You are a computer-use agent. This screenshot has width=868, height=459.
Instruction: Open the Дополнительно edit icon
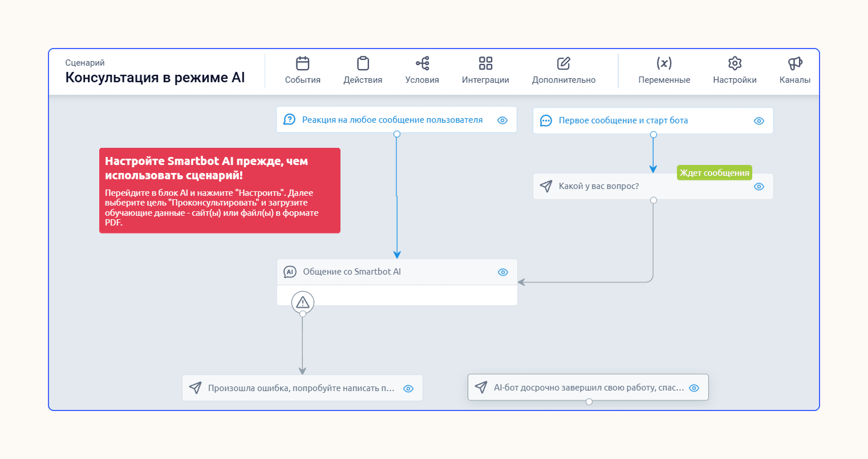(x=563, y=63)
